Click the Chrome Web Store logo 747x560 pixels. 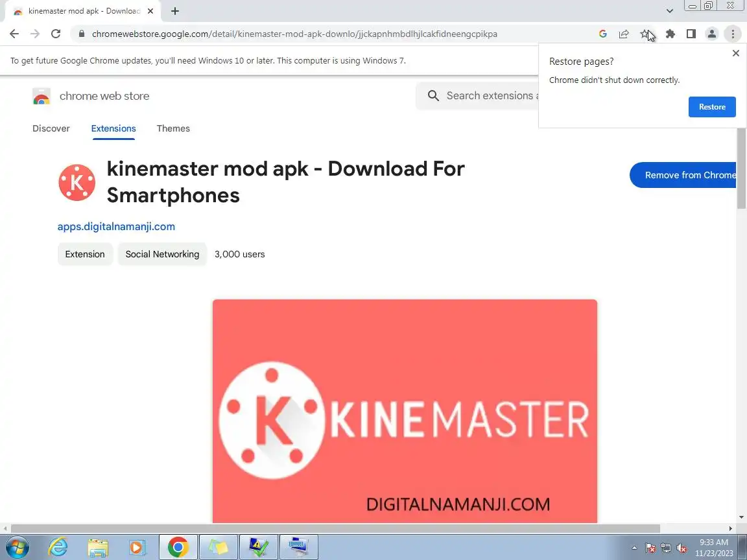point(41,96)
